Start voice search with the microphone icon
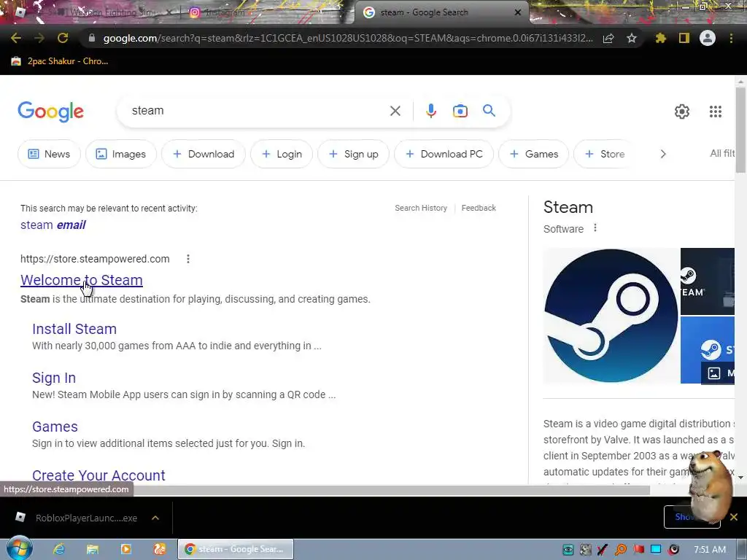Screen dimensions: 747x560 pos(430,111)
